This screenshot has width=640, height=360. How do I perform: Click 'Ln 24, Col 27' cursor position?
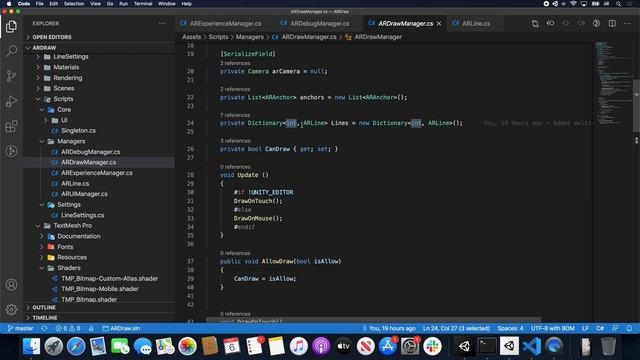456,328
